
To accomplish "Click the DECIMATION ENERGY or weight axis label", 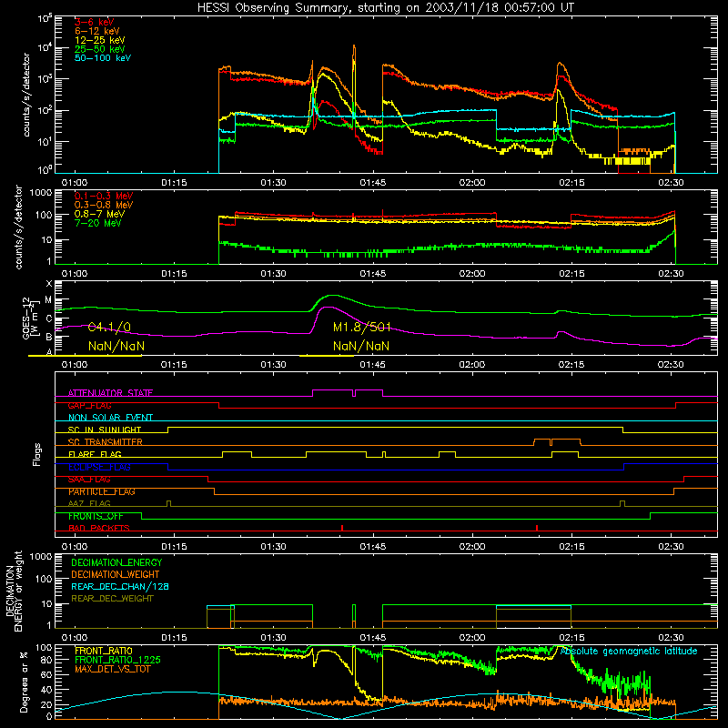I will (14, 591).
